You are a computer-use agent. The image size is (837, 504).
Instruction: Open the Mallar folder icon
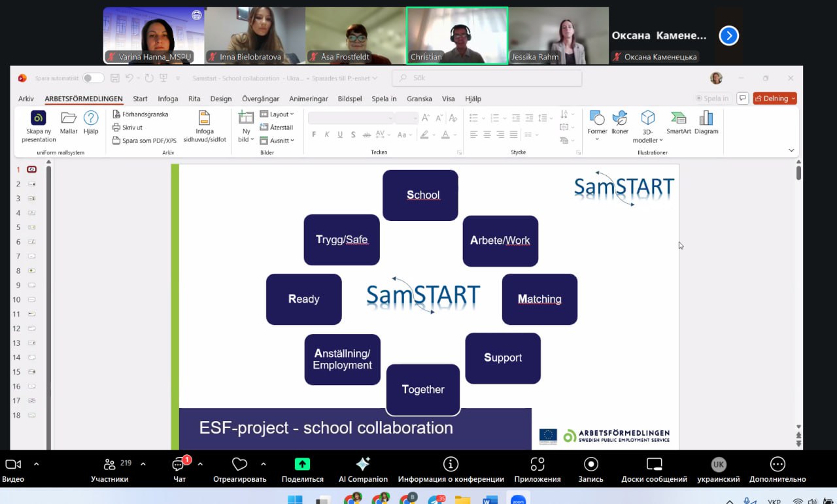click(x=69, y=118)
